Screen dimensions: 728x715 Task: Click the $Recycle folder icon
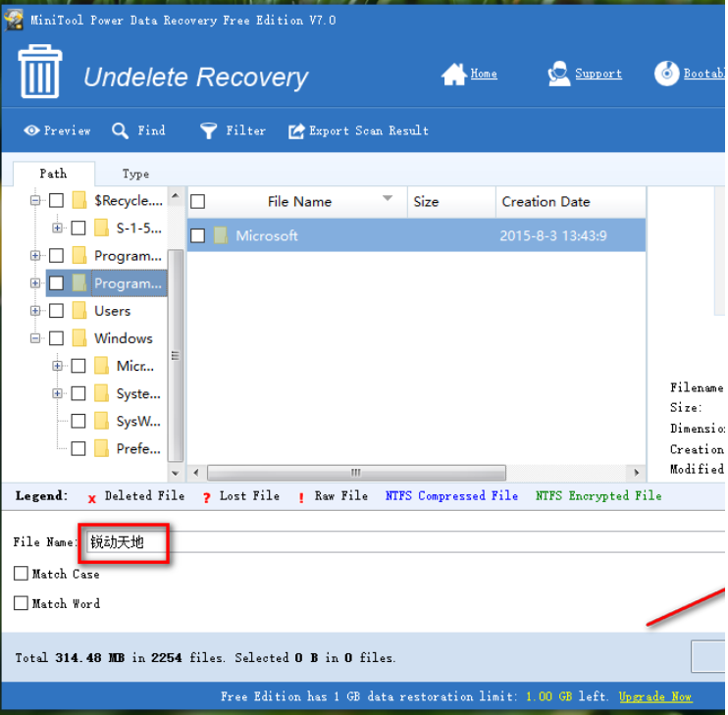[x=79, y=200]
